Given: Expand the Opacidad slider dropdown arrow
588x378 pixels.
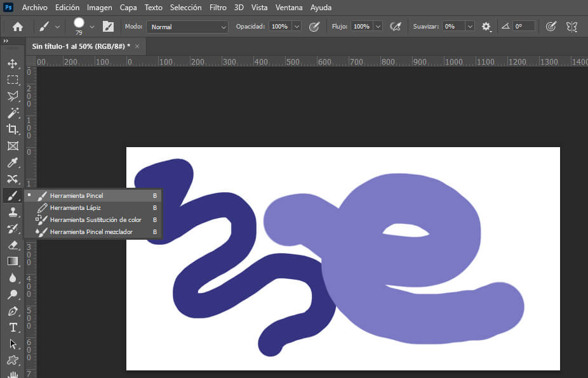Looking at the screenshot, I should [297, 27].
